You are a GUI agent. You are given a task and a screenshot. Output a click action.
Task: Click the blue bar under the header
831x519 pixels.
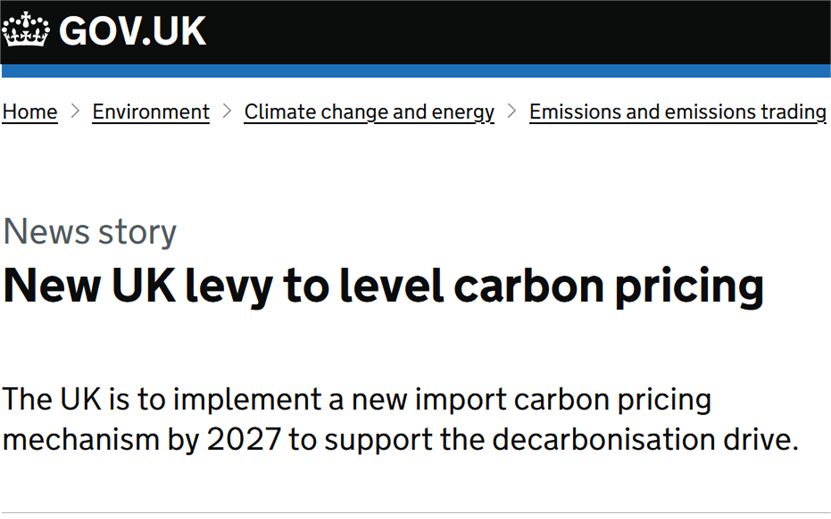416,71
